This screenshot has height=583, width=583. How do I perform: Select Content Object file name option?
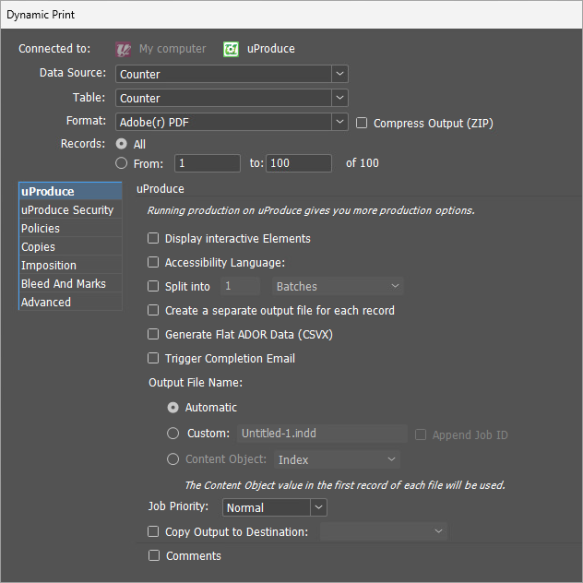tap(173, 459)
